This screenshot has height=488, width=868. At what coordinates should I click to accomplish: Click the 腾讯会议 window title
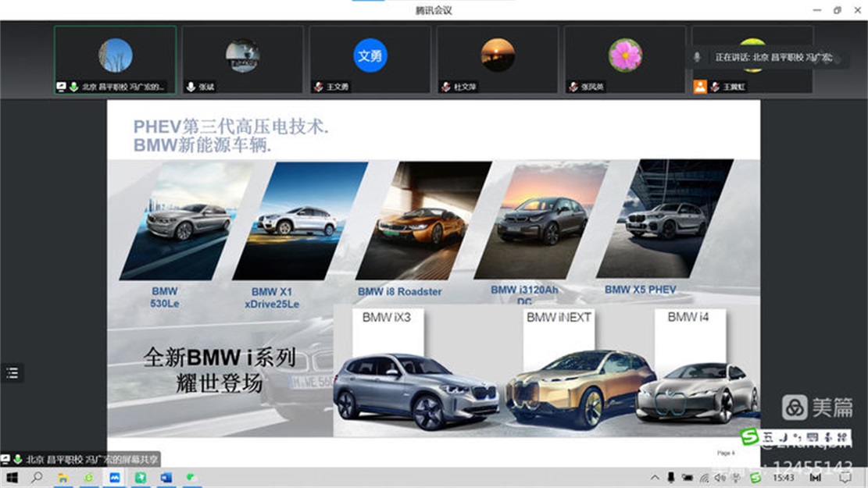[434, 10]
